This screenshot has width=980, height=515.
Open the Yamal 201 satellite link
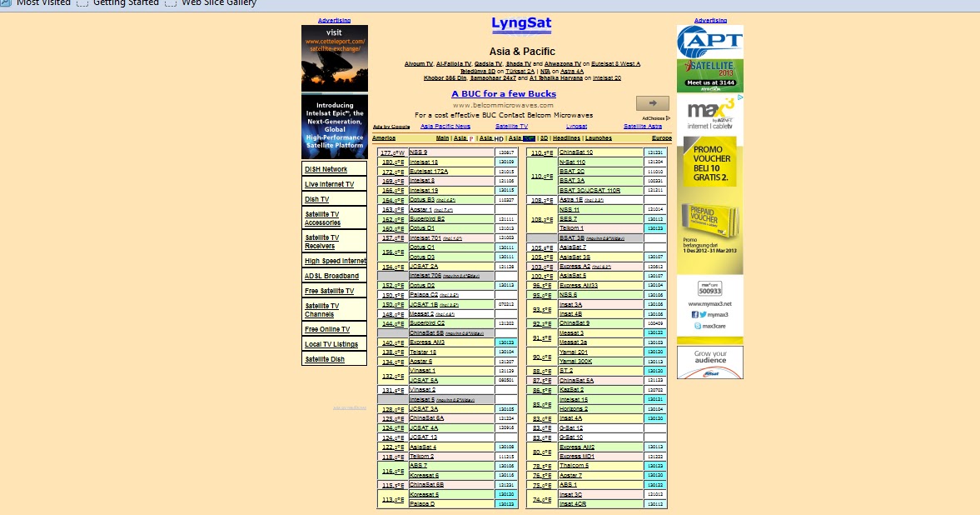[x=574, y=352]
